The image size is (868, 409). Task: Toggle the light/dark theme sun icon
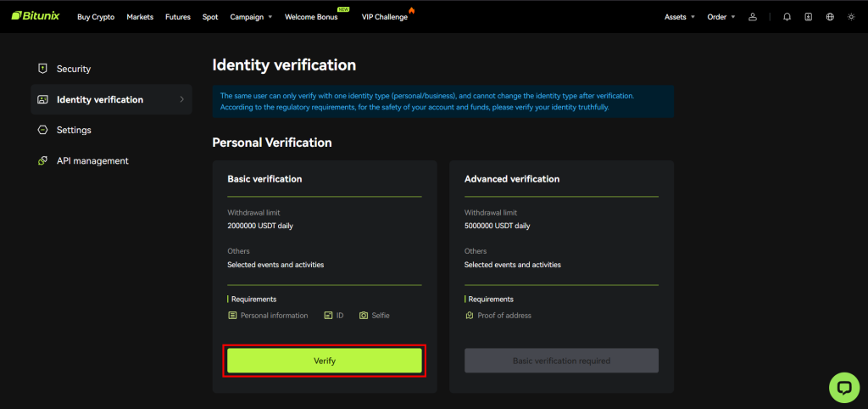851,17
